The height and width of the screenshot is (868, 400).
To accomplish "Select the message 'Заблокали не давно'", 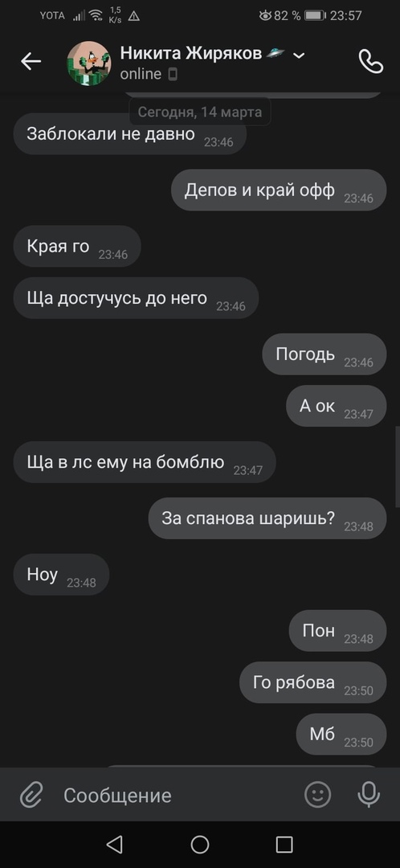I will click(x=130, y=133).
